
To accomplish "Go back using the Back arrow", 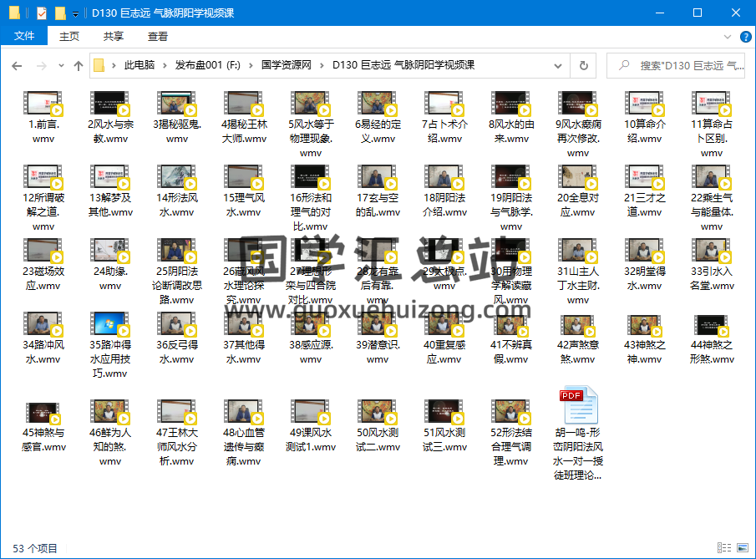I will (x=18, y=65).
